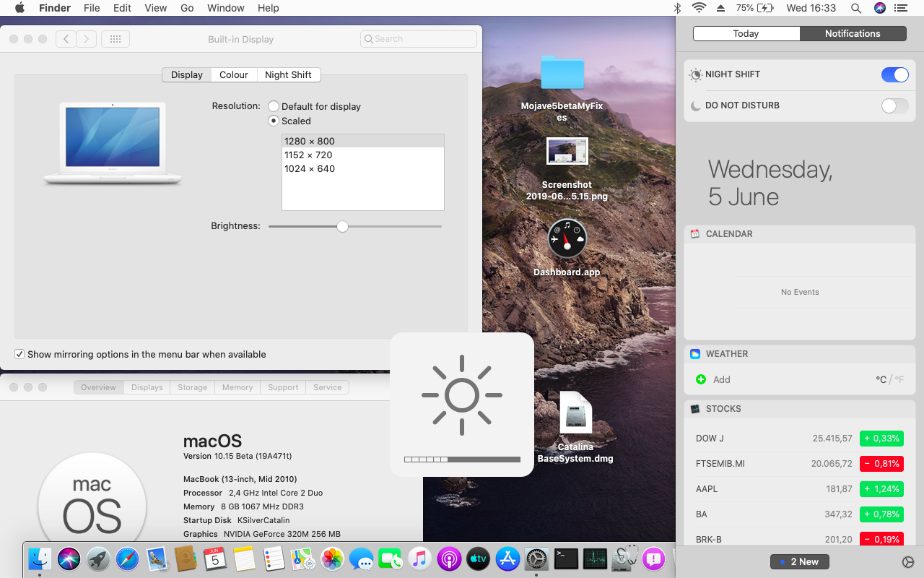The image size is (924, 578).
Task: Open Memory tab in About This Mac
Action: (x=237, y=387)
